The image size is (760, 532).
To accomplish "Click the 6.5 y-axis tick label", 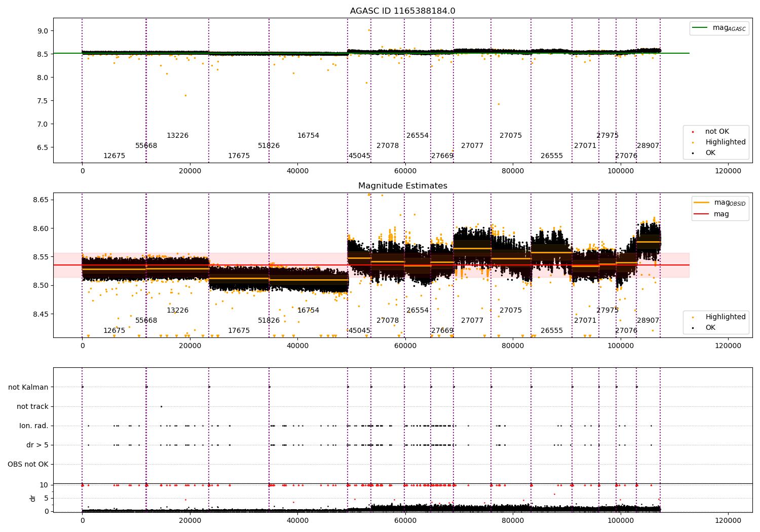I will point(42,147).
